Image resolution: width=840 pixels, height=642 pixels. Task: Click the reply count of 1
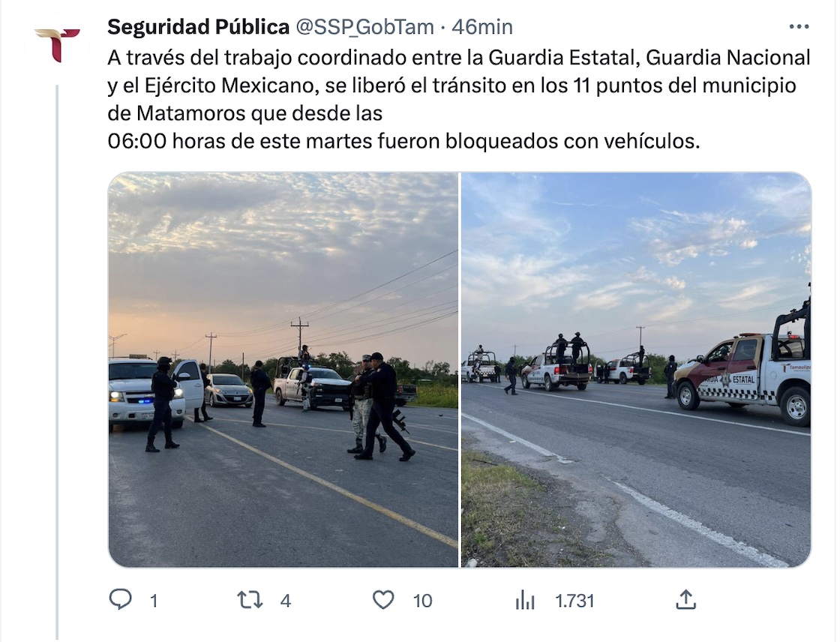154,601
